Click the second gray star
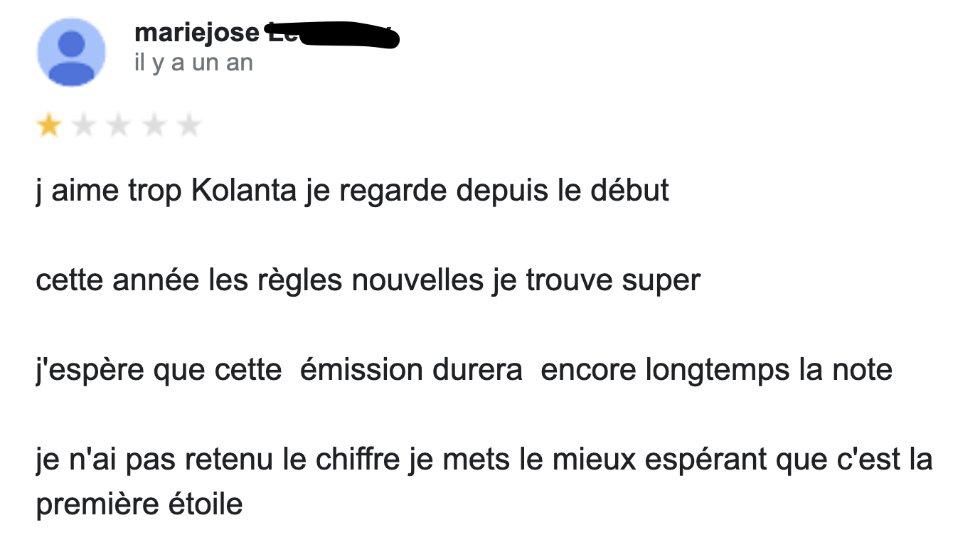This screenshot has width=980, height=535. (84, 127)
